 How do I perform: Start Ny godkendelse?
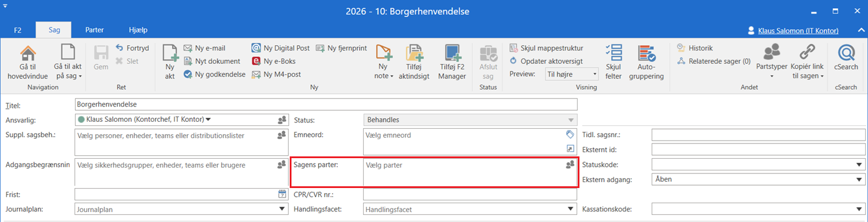(x=214, y=74)
